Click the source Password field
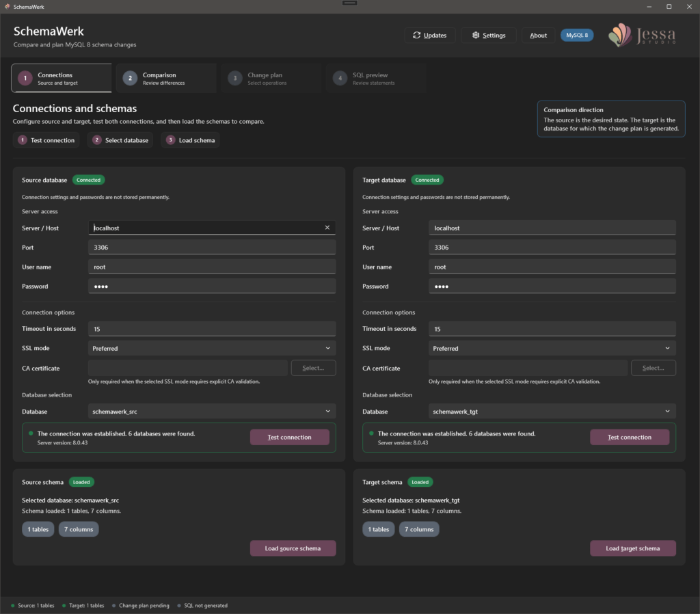 (212, 286)
